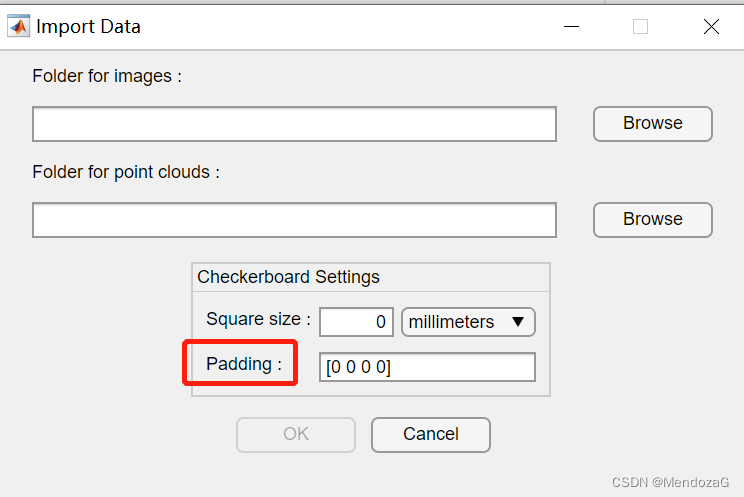Click the 'Folder for images :' label
Image resolution: width=744 pixels, height=497 pixels.
[107, 76]
